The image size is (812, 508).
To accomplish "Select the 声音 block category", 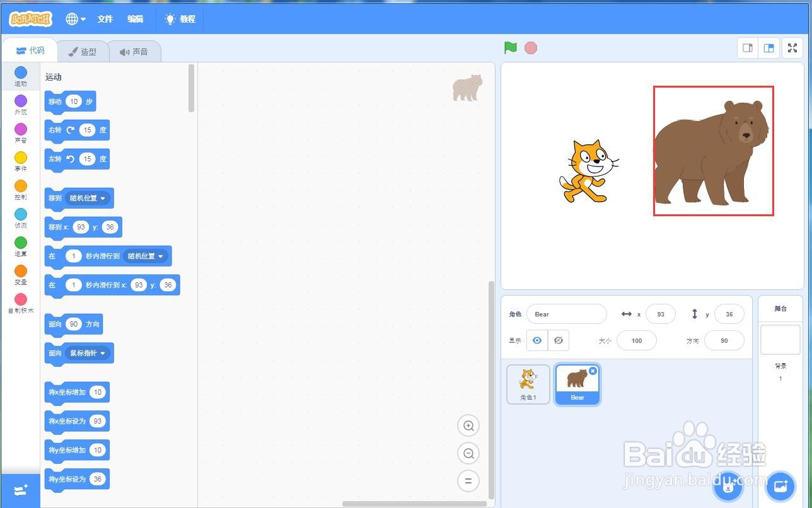I will click(21, 134).
